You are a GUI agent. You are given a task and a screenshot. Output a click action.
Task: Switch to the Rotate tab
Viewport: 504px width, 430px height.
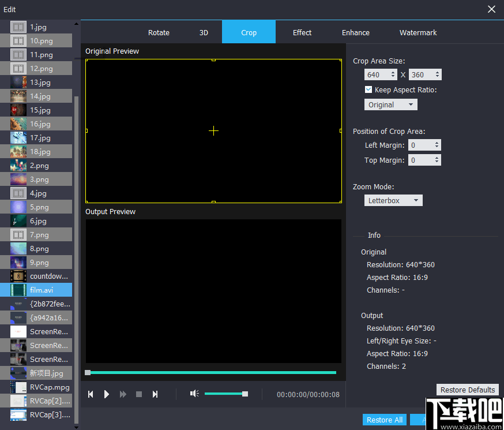159,32
